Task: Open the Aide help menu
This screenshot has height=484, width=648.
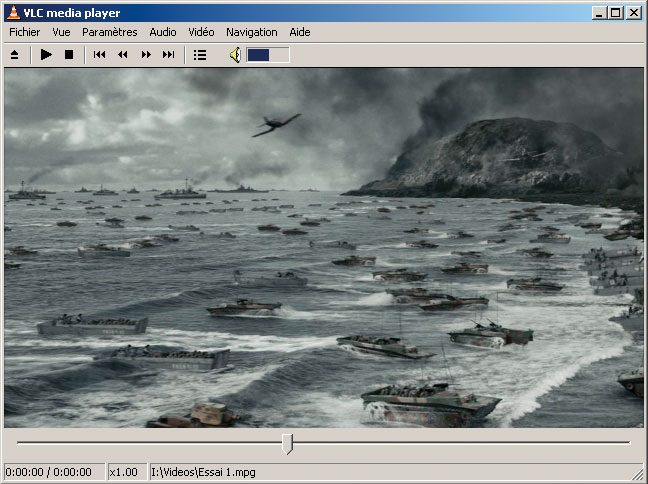Action: click(x=300, y=32)
